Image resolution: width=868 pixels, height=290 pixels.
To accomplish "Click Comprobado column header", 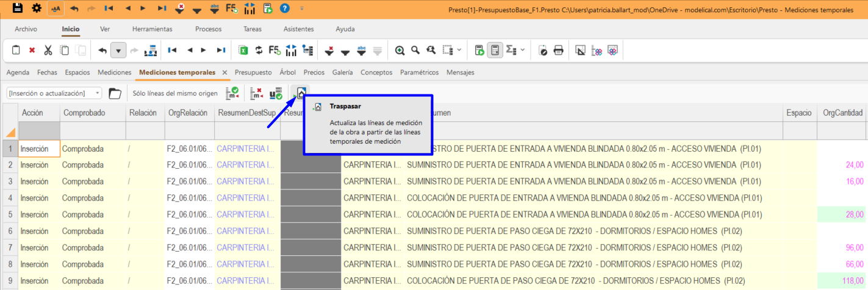I will 93,113.
